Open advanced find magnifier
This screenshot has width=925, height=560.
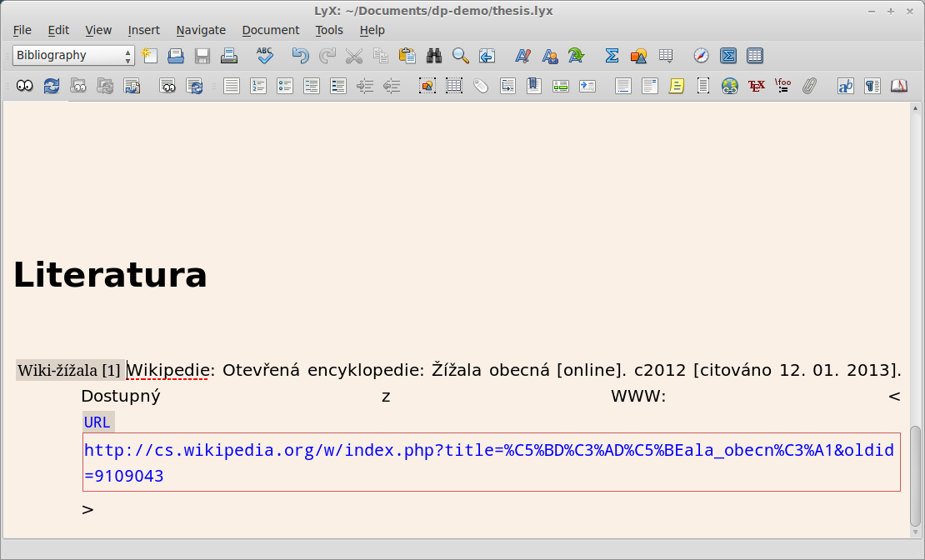pyautogui.click(x=461, y=56)
